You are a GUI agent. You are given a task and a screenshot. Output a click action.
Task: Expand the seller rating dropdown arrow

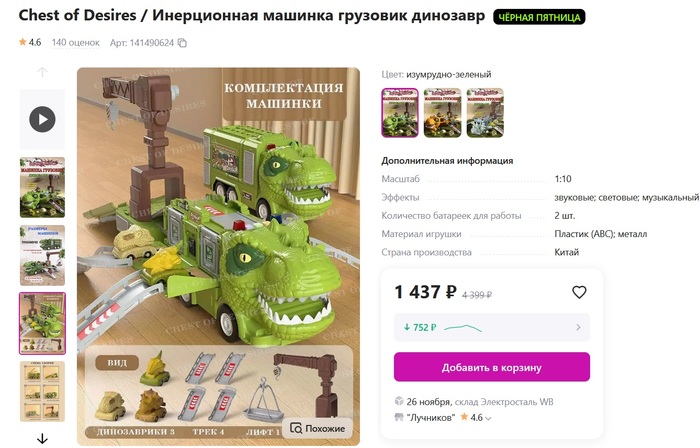488,419
